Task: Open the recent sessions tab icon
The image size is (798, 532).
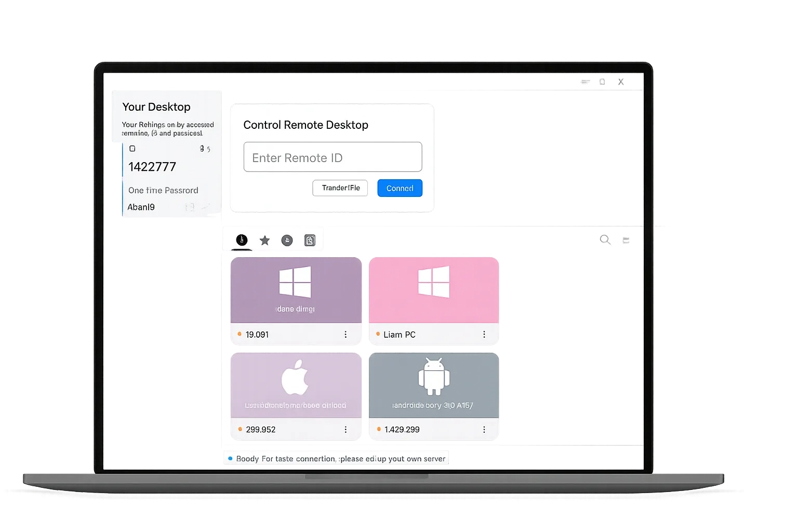Action: [242, 240]
